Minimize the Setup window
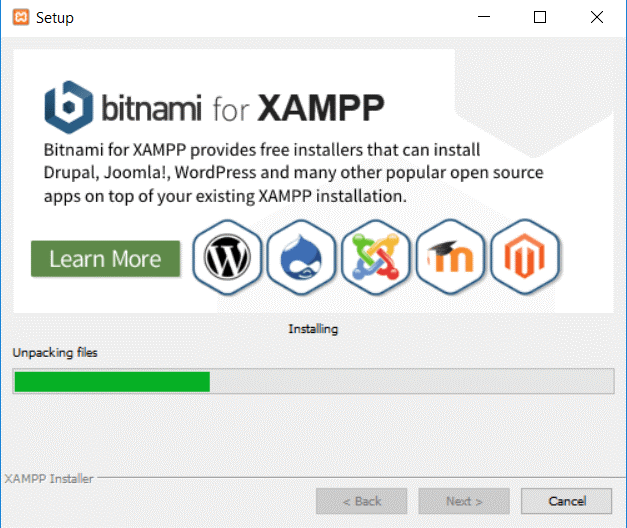Image resolution: width=627 pixels, height=528 pixels. tap(483, 18)
